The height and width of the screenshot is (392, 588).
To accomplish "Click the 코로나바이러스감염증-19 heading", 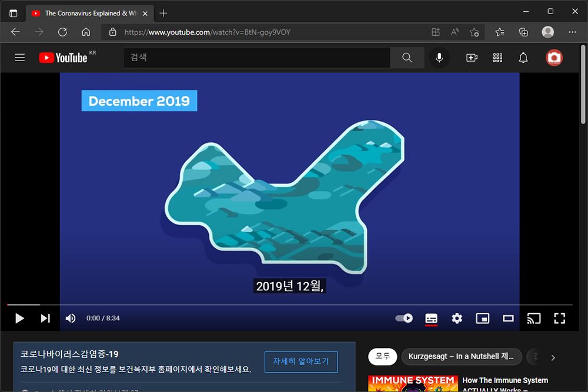I will pyautogui.click(x=69, y=354).
